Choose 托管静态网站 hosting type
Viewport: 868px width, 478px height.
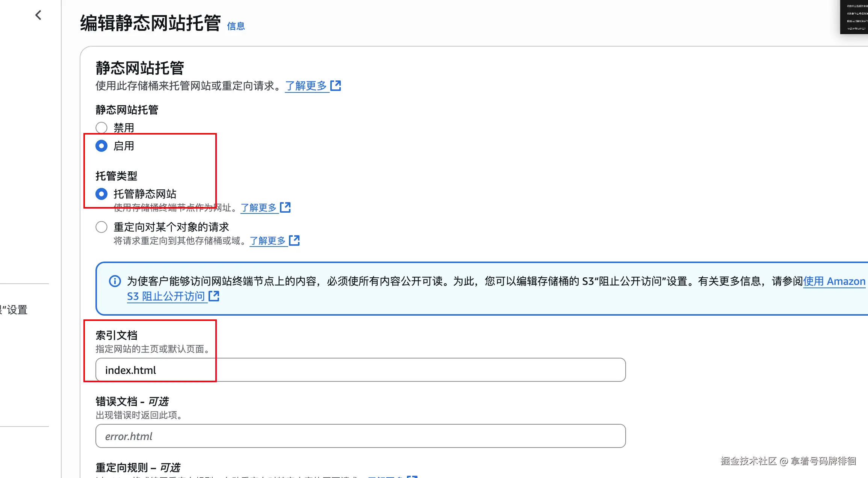click(x=101, y=194)
